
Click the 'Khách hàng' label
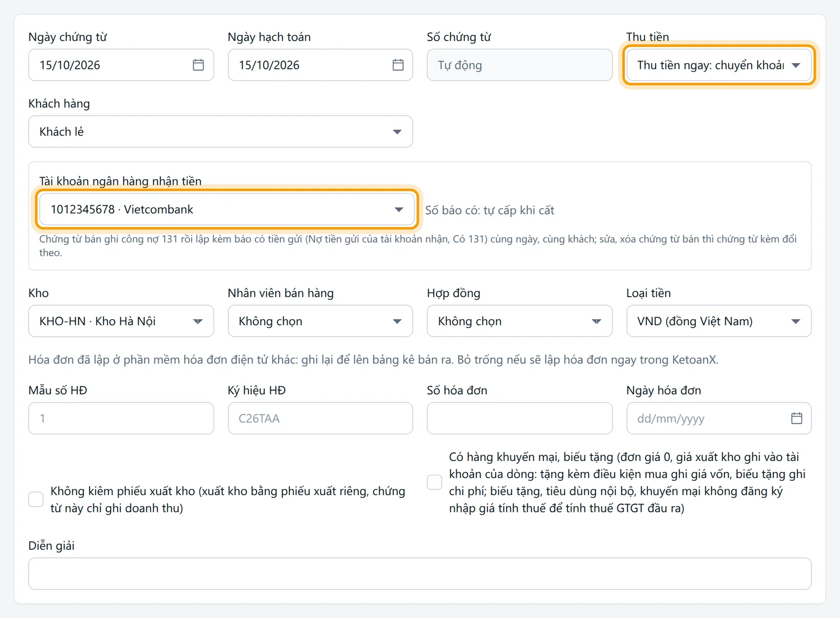click(x=59, y=103)
